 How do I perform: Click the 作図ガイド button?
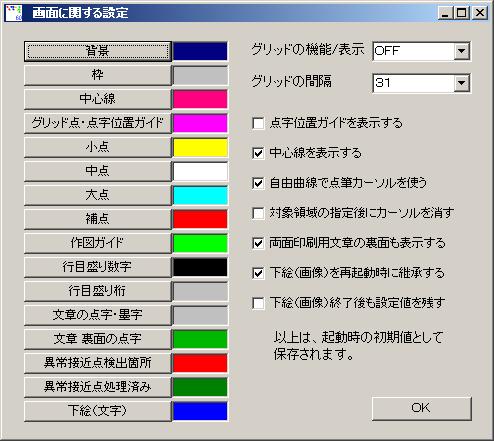98,243
